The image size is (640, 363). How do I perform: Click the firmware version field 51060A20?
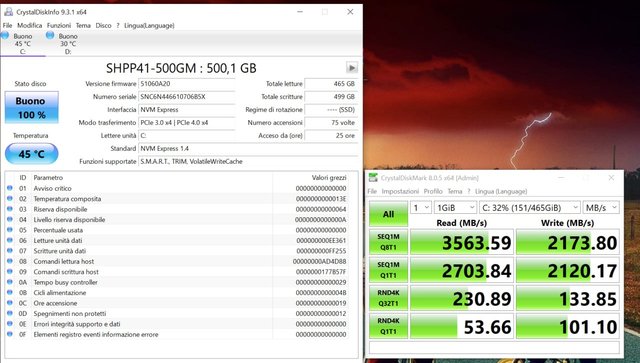(187, 84)
